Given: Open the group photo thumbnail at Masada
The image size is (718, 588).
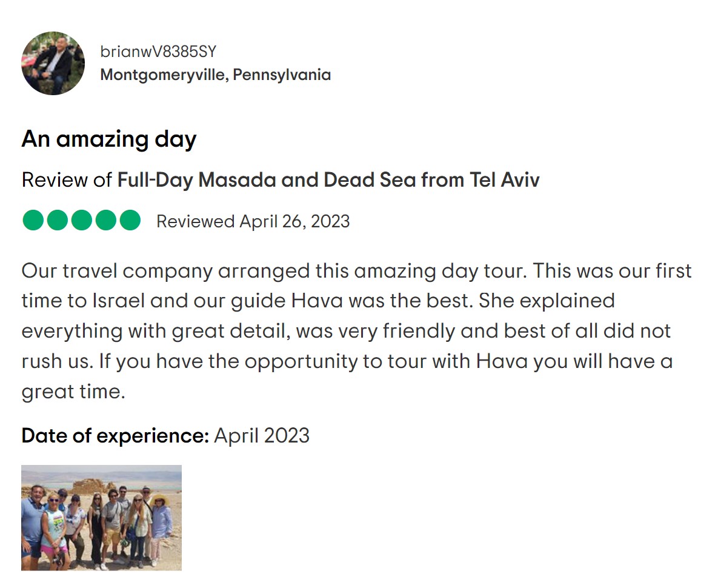Looking at the screenshot, I should (101, 518).
